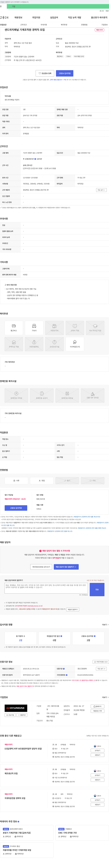Click the 장애인용 승강기 facility icon

(42, 396)
